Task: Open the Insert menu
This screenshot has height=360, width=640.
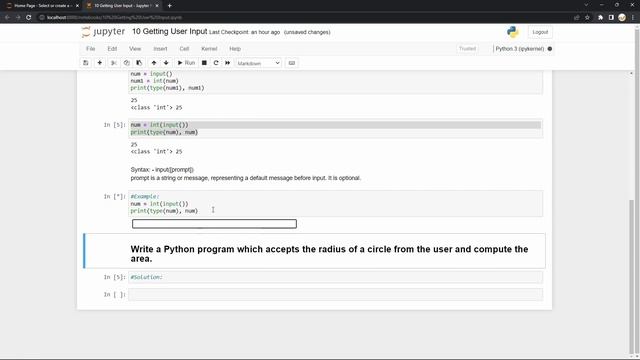Action: [x=160, y=49]
